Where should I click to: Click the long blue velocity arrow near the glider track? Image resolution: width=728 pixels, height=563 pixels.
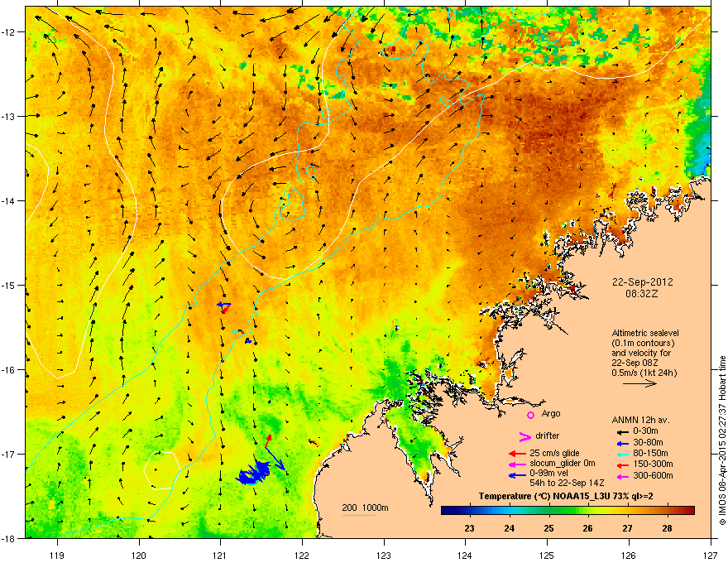coord(275,459)
